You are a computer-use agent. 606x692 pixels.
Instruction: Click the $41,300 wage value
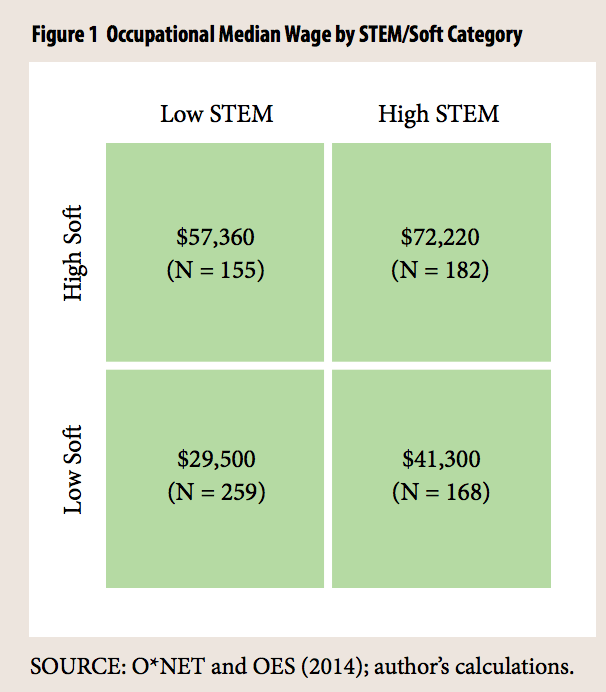pyautogui.click(x=440, y=460)
